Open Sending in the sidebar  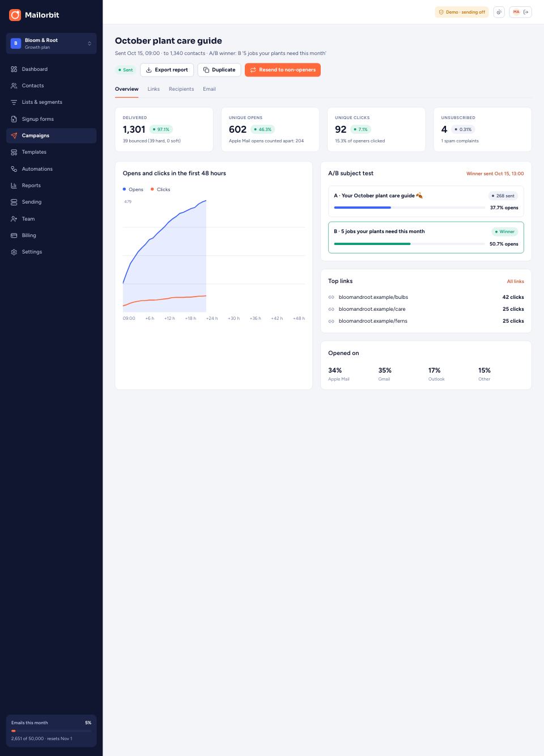[51, 202]
